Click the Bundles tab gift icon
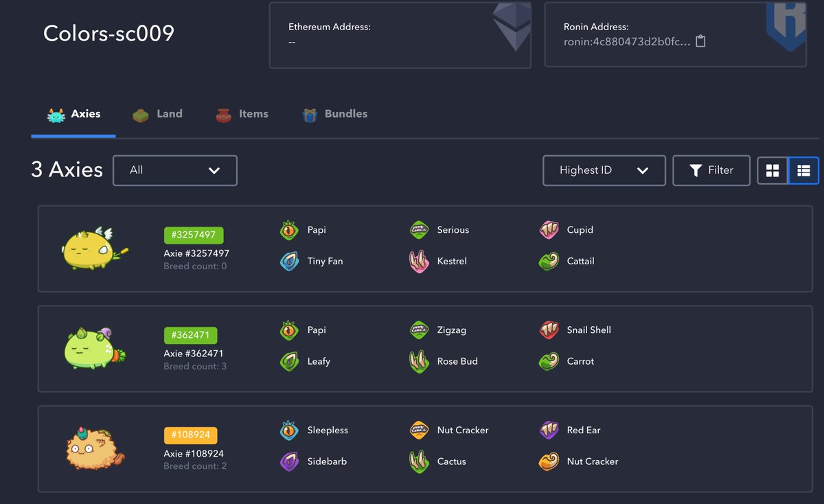824x504 pixels. click(310, 115)
